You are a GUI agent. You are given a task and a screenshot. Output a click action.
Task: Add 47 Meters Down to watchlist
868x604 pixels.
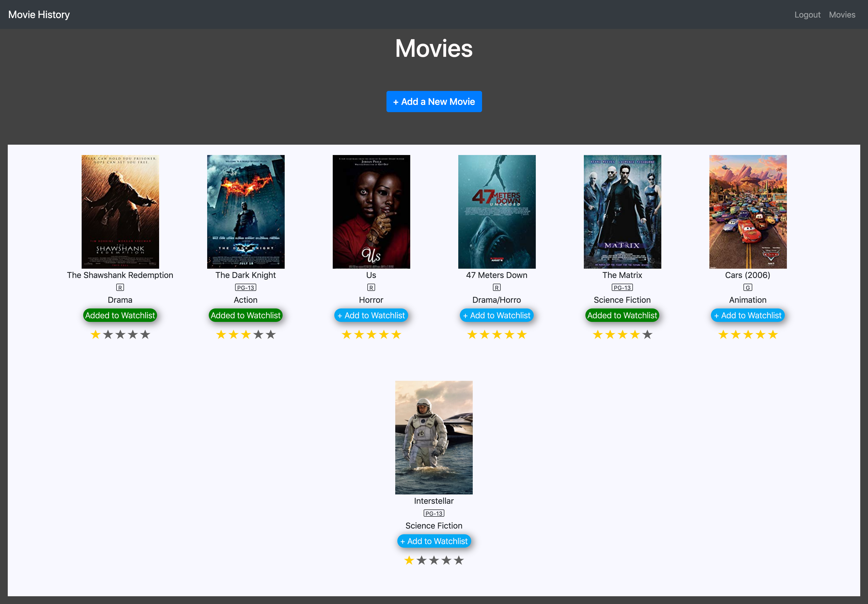pos(496,315)
